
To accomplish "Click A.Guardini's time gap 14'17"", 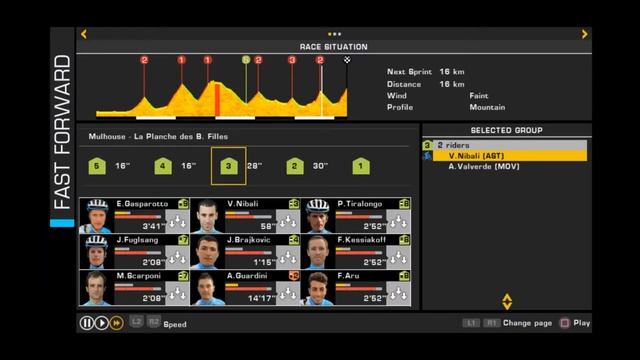I will point(262,299).
